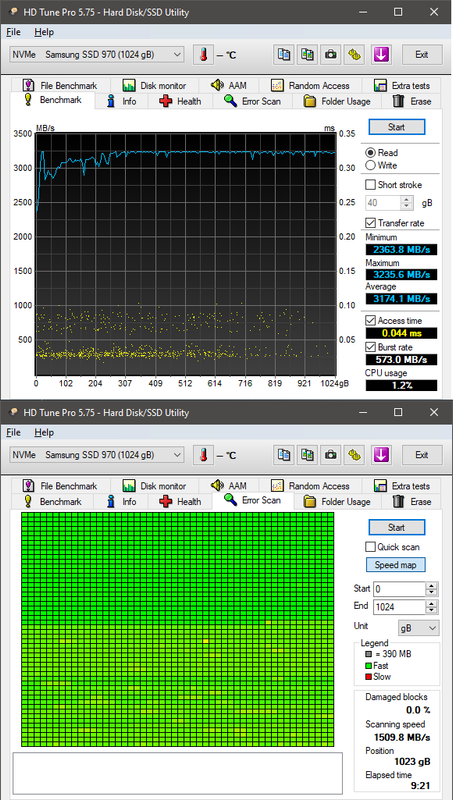
Task: Click the copy screenshot icon in Error Scan window toolbar
Action: (x=307, y=455)
